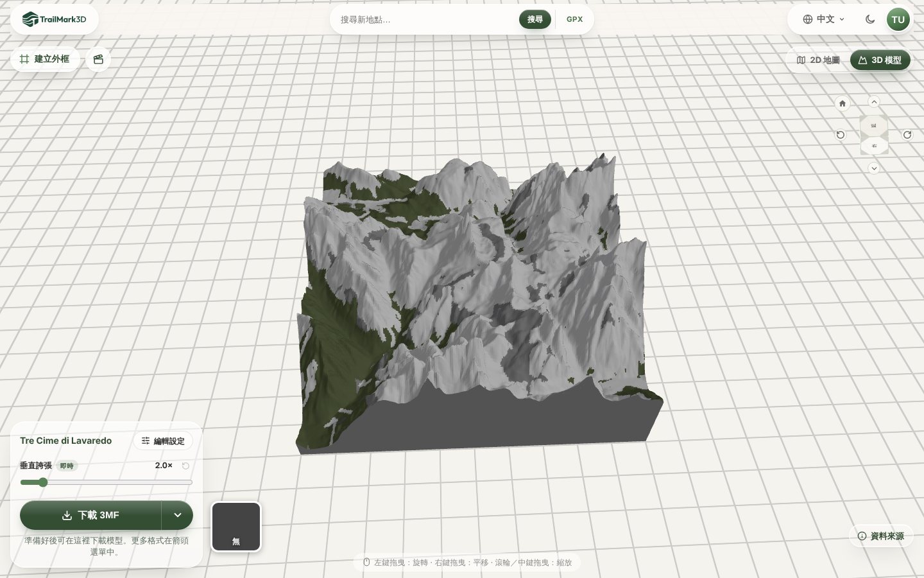The width and height of the screenshot is (924, 578).
Task: Focus the 搜尋新地點 search field
Action: 427,19
